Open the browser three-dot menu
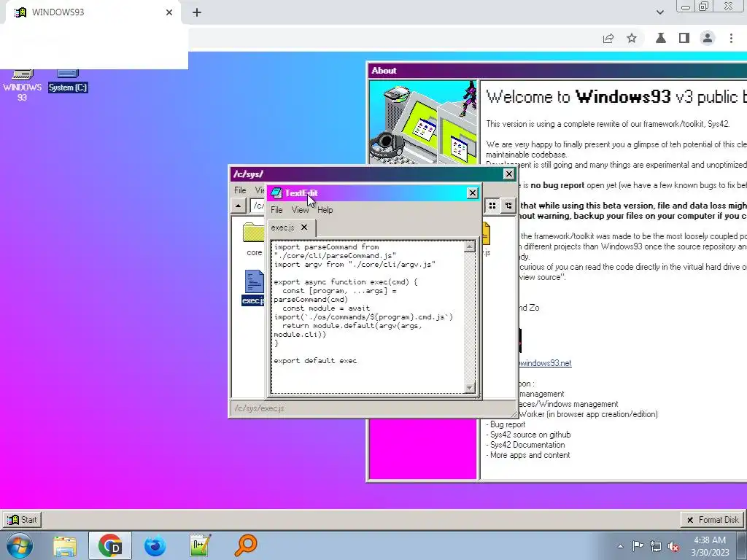 tap(731, 38)
